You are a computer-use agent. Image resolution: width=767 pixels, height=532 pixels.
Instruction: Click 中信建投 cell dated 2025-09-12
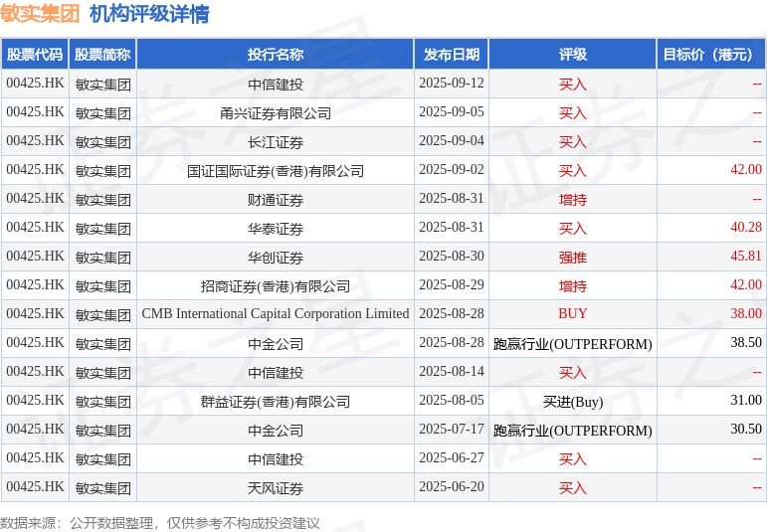pos(276,85)
